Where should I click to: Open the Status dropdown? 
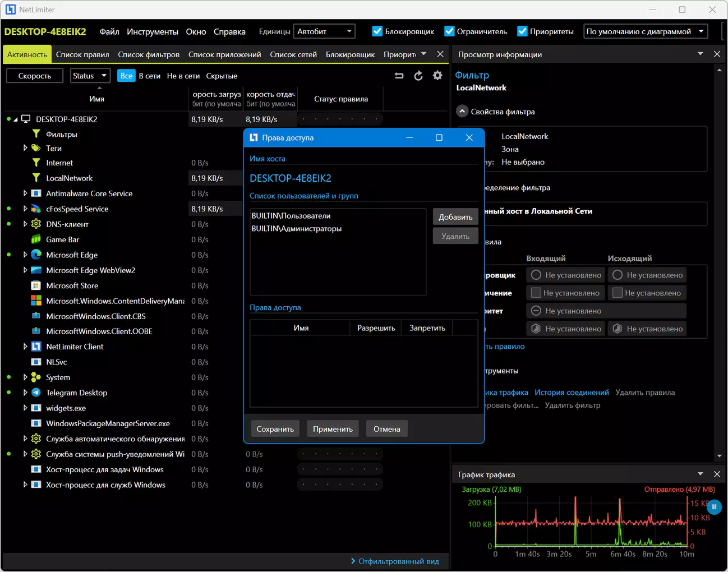click(x=90, y=76)
